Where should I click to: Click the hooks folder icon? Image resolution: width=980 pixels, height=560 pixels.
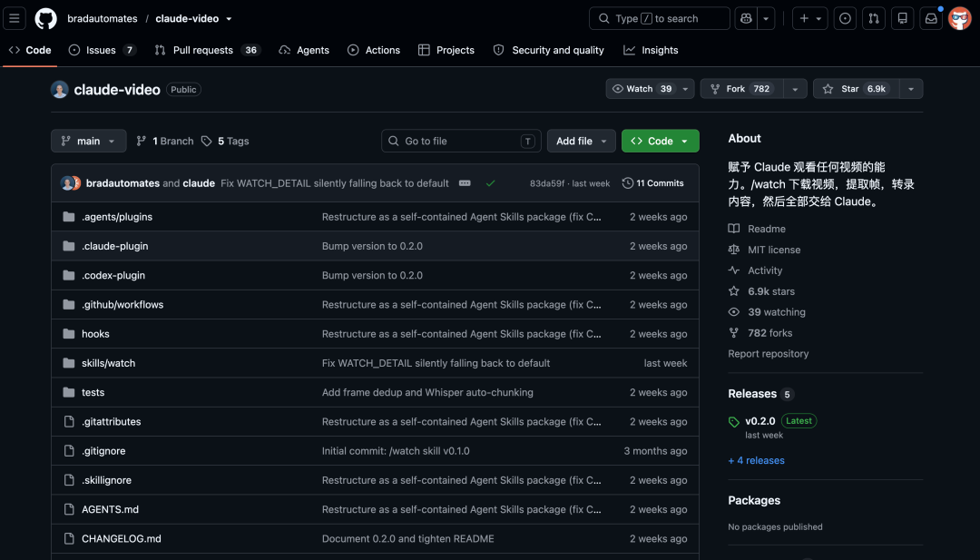[x=69, y=334]
